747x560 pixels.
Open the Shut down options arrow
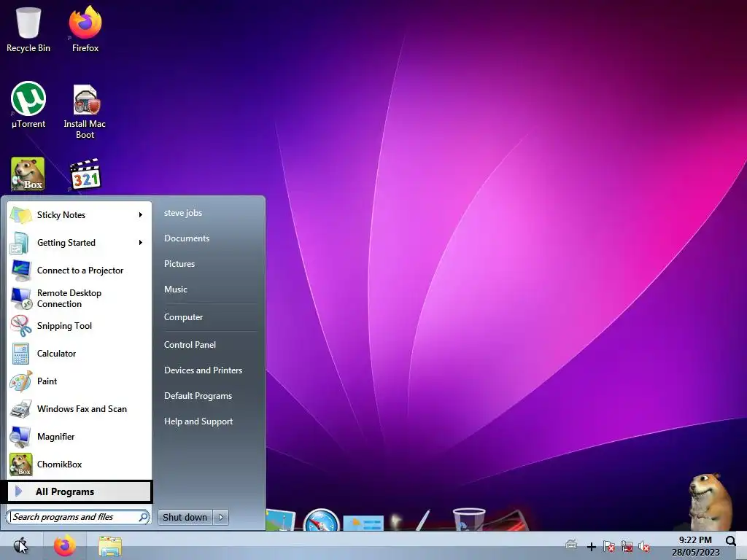220,517
